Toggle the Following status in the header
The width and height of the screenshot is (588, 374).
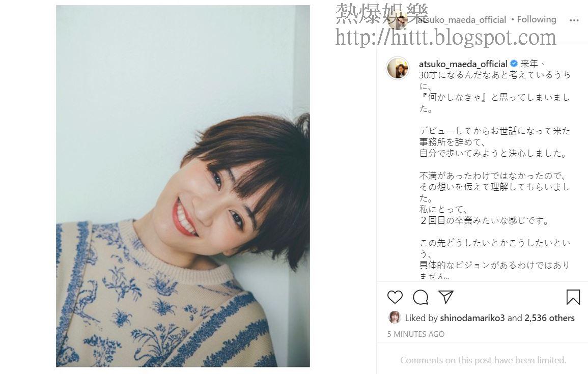tap(536, 19)
